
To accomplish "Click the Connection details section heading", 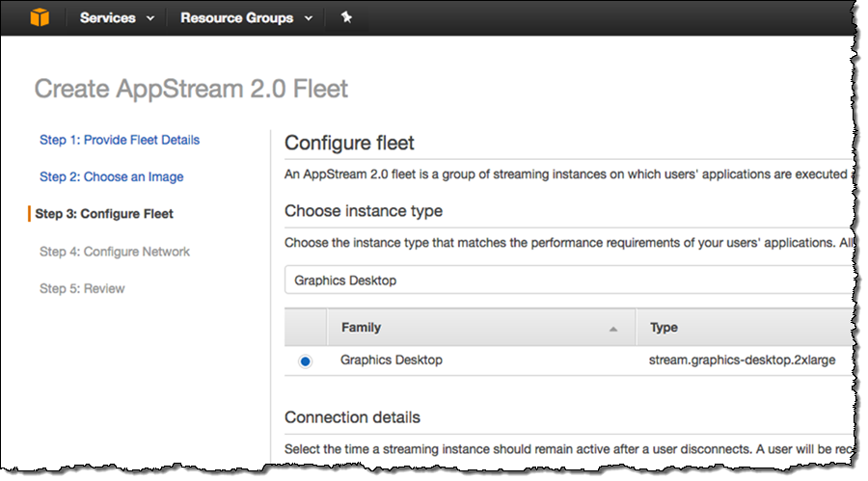I will (352, 417).
